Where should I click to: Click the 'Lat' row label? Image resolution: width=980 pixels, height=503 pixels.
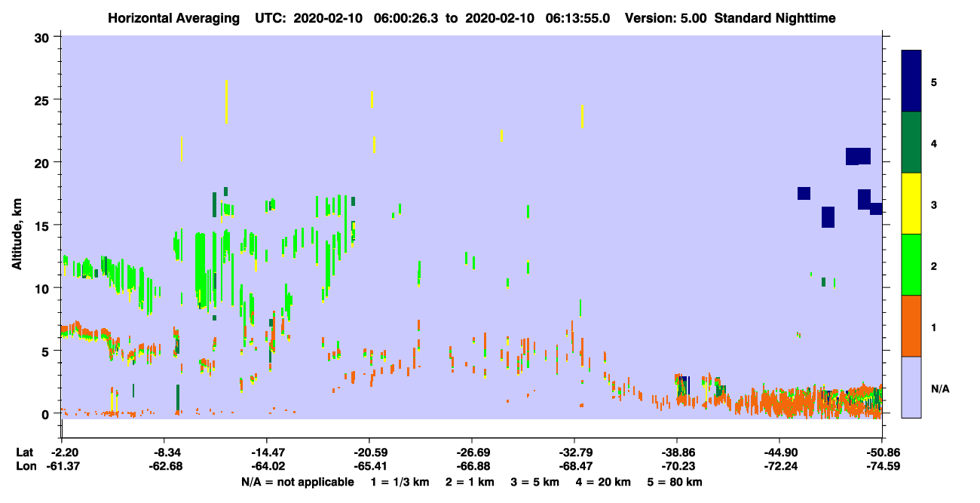click(x=24, y=452)
